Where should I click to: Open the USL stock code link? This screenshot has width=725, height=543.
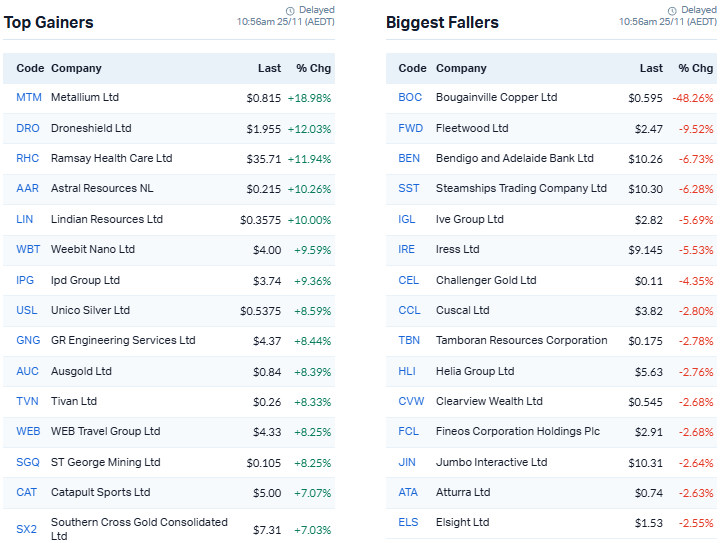27,310
